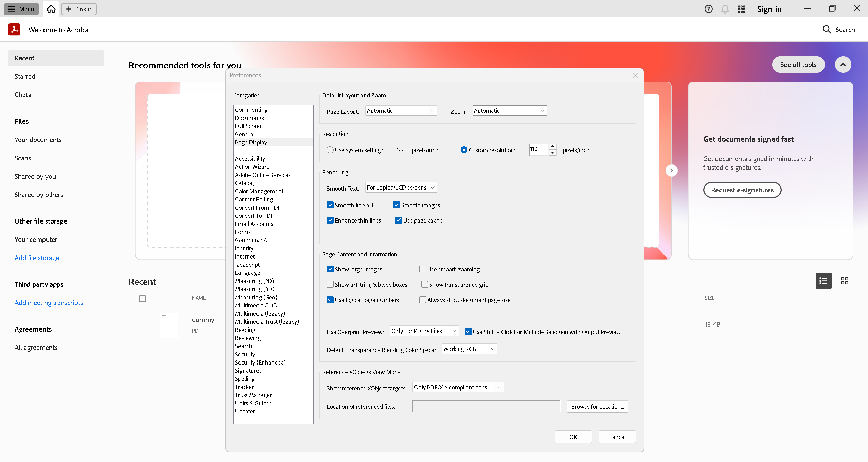Toggle Smooth images checkbox

point(396,205)
